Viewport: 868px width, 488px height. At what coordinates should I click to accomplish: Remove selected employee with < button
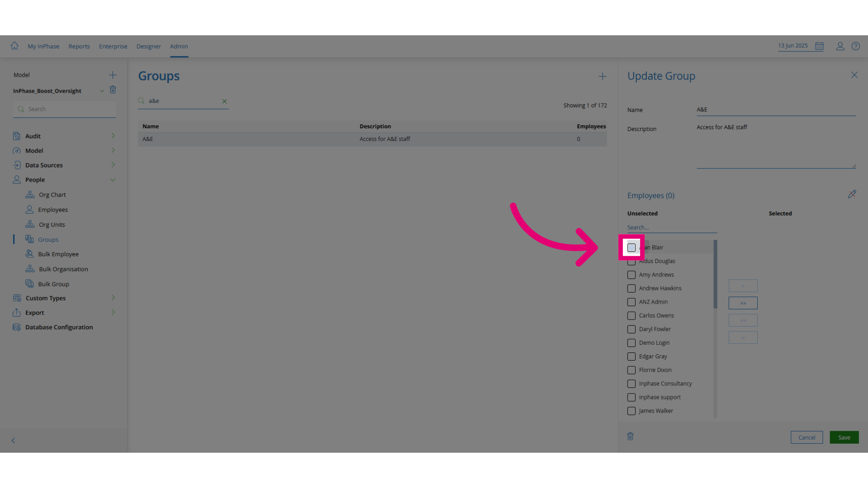click(x=743, y=337)
